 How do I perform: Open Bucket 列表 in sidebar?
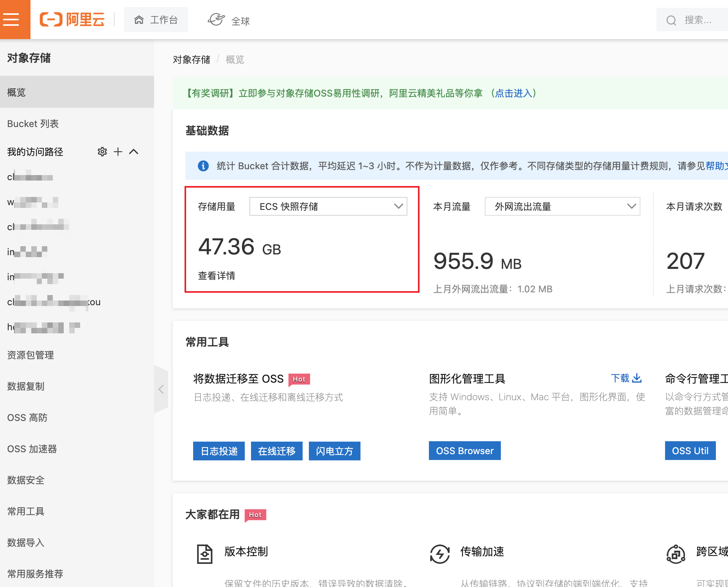[33, 123]
